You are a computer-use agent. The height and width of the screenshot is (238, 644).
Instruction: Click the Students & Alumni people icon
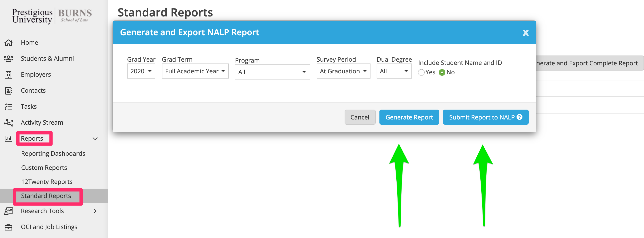tap(8, 59)
